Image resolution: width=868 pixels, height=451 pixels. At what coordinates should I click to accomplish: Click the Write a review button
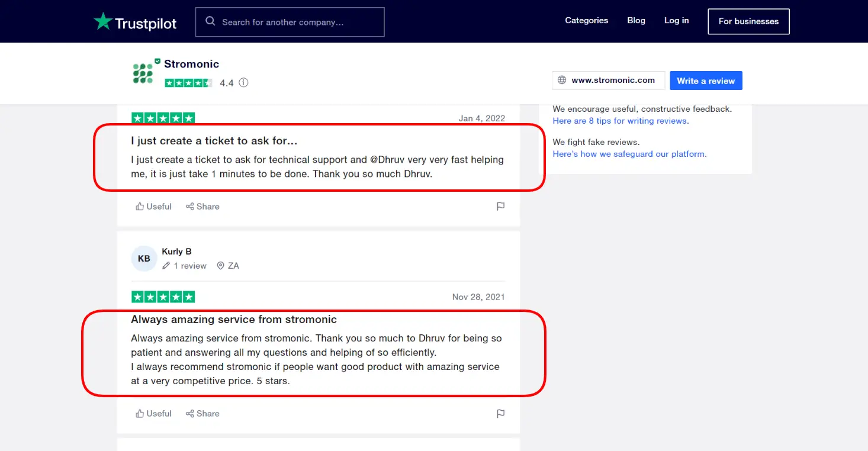coord(706,80)
